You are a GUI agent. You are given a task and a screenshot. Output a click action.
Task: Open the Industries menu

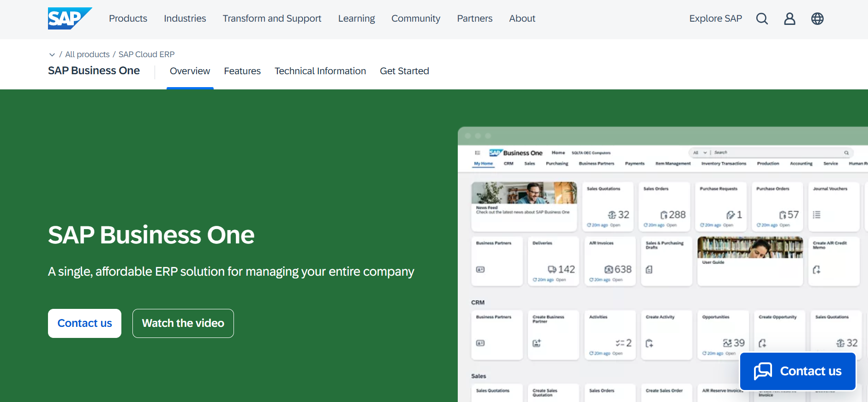pyautogui.click(x=185, y=18)
